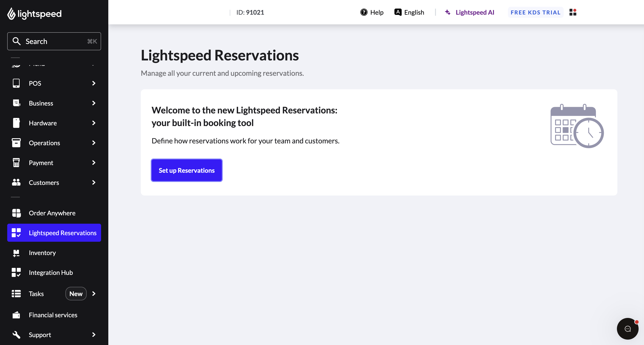Click the Lightspeed Reservations page heading
Viewport: 644px width, 345px height.
220,55
